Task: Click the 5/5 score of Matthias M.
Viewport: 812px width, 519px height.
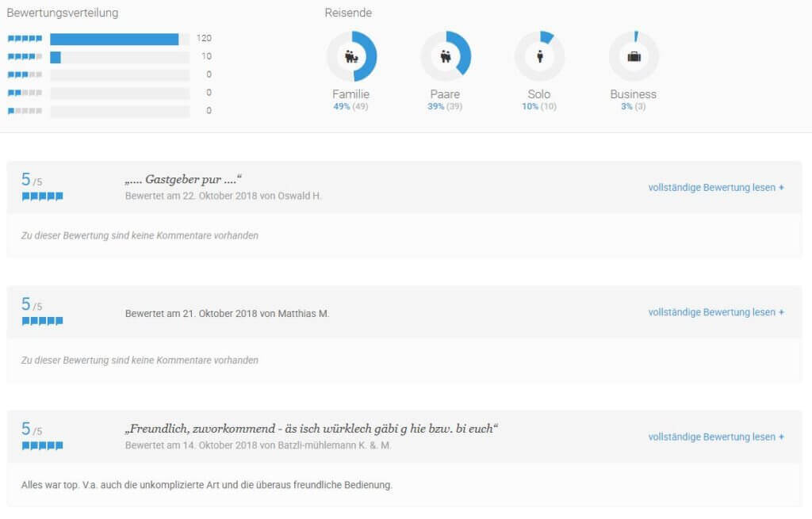Action: (x=32, y=305)
